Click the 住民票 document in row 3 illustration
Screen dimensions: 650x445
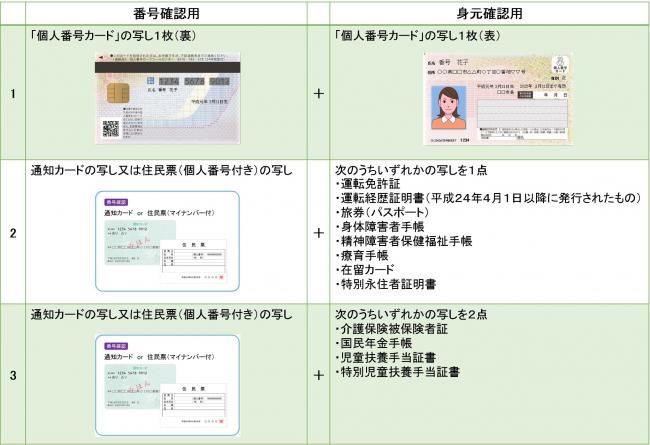pyautogui.click(x=194, y=405)
